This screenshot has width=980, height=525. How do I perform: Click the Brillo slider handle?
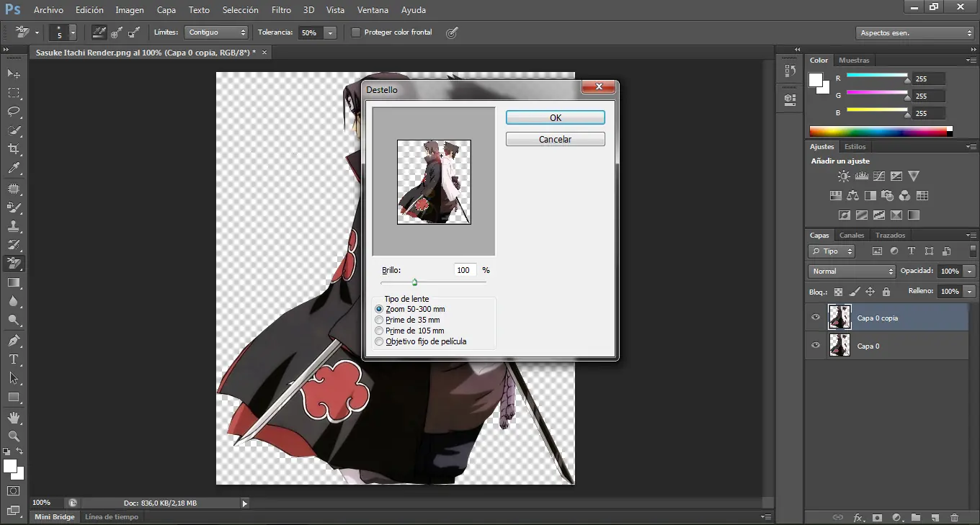point(415,282)
